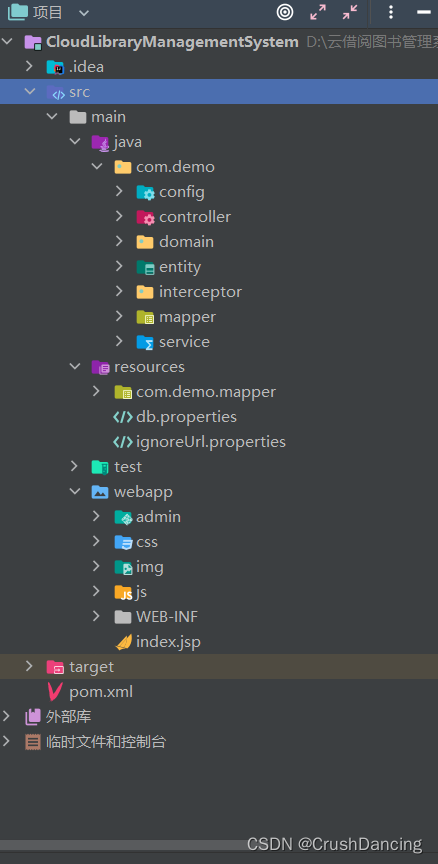Expand the target folder chevron
The width and height of the screenshot is (438, 864).
(29, 666)
